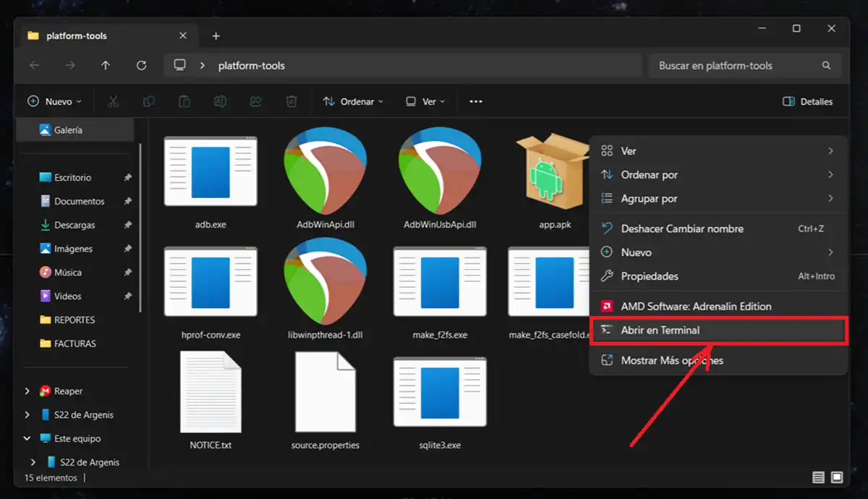This screenshot has width=868, height=499.
Task: Click the Cut scissors icon in toolbar
Action: [x=113, y=102]
